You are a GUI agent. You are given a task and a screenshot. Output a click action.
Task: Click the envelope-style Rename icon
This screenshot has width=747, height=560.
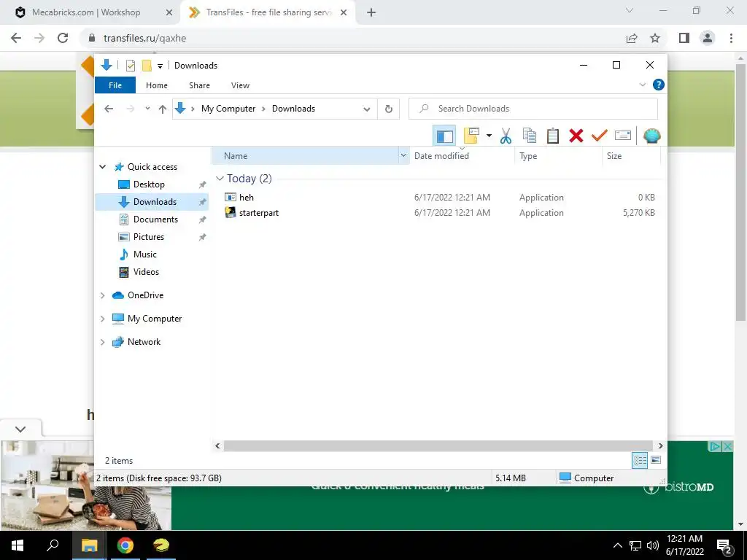[623, 136]
